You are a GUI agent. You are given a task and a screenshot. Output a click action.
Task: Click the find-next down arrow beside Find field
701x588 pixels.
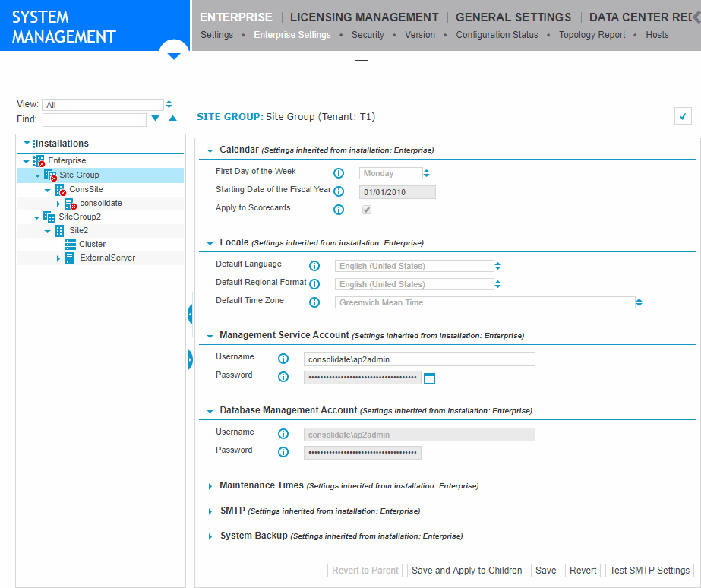click(155, 119)
